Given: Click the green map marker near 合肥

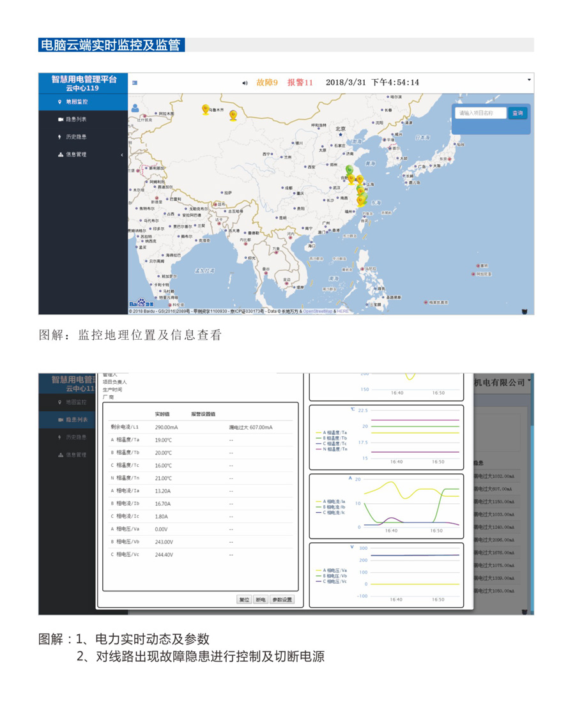Looking at the screenshot, I should coord(349,171).
